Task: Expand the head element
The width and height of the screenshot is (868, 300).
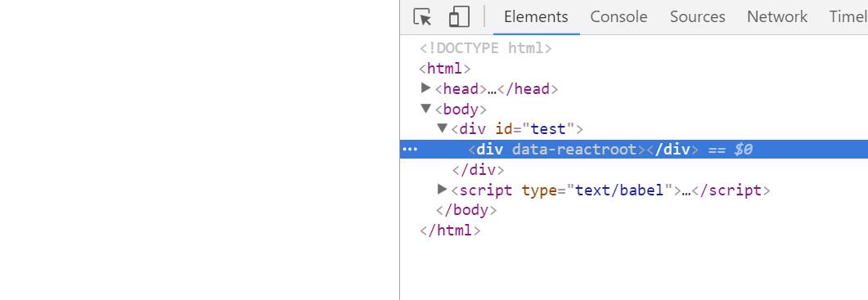Action: (x=425, y=88)
